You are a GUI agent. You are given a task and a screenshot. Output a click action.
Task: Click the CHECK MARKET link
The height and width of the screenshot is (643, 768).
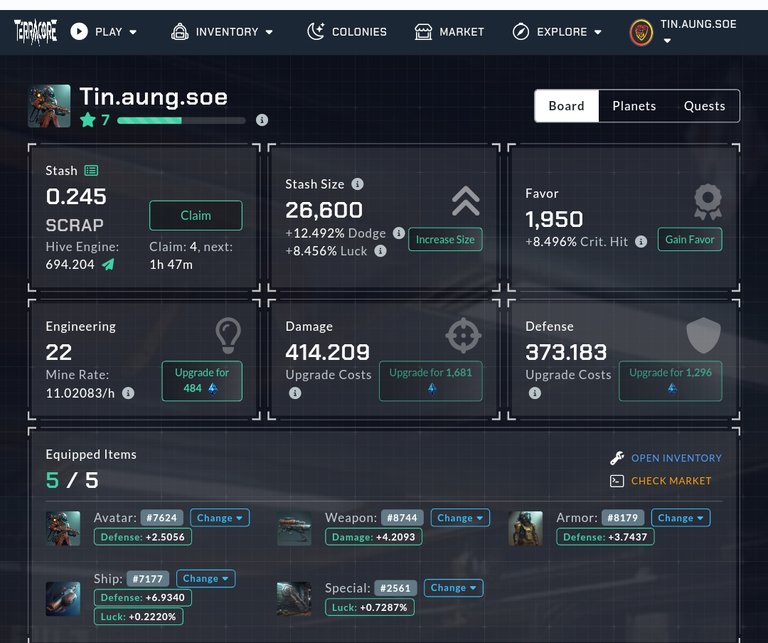pos(671,481)
